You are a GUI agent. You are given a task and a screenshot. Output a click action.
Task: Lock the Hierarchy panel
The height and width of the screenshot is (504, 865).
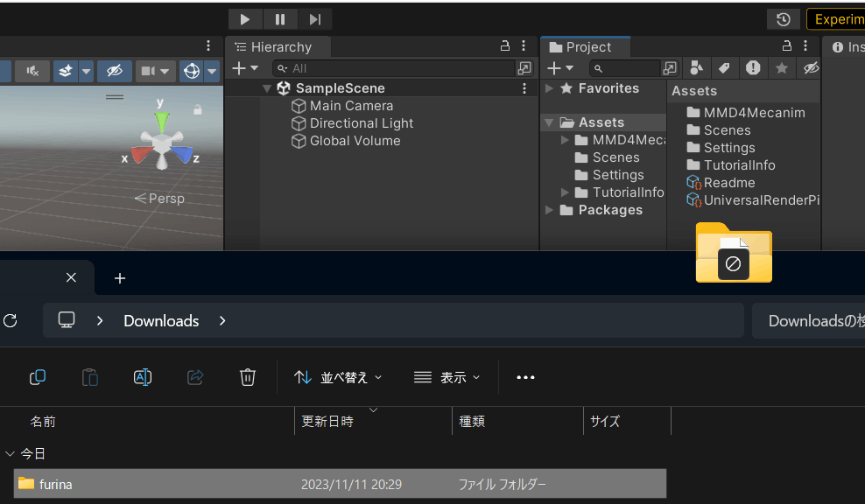[505, 45]
